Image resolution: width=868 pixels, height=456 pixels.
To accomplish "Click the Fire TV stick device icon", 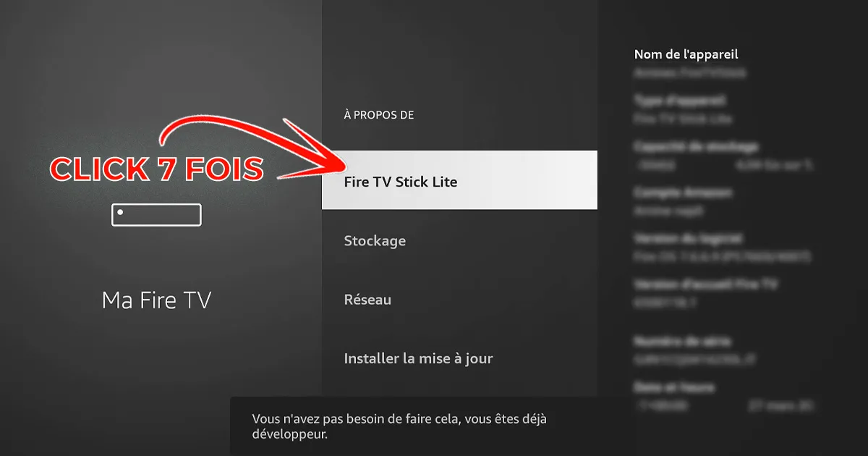I will pyautogui.click(x=156, y=215).
